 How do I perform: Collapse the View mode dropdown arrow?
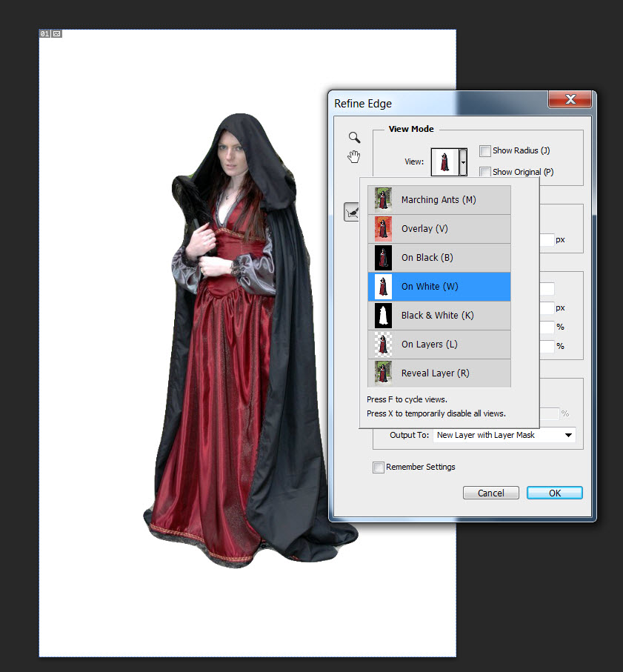(463, 162)
